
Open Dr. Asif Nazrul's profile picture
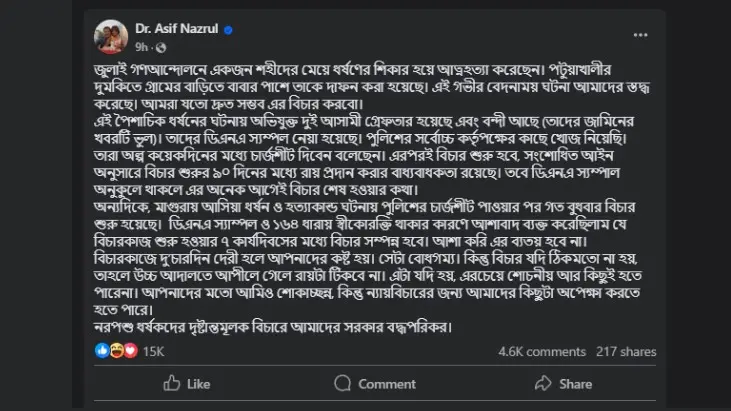[110, 38]
